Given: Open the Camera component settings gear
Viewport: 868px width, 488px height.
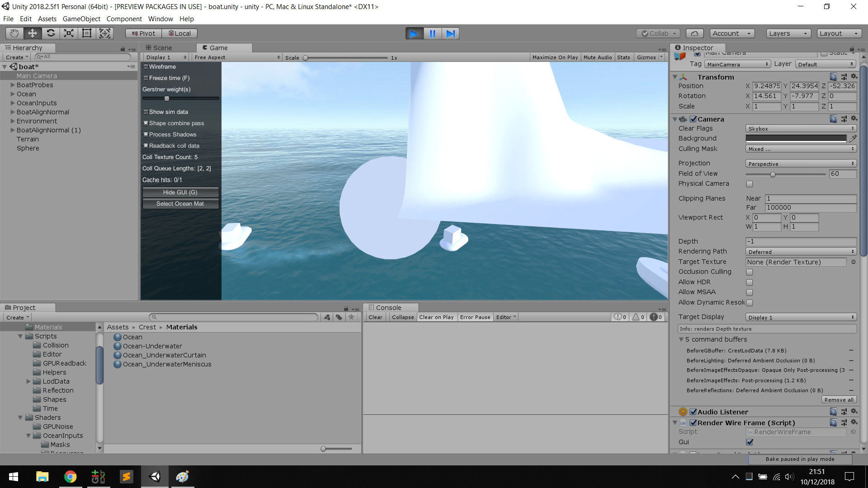Looking at the screenshot, I should [854, 118].
